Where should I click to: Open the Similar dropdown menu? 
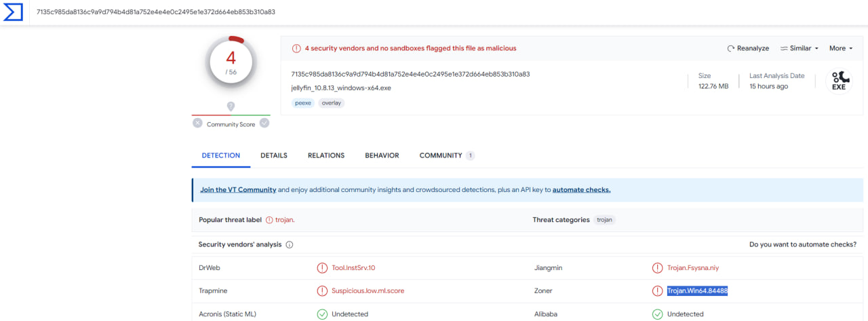tap(800, 48)
